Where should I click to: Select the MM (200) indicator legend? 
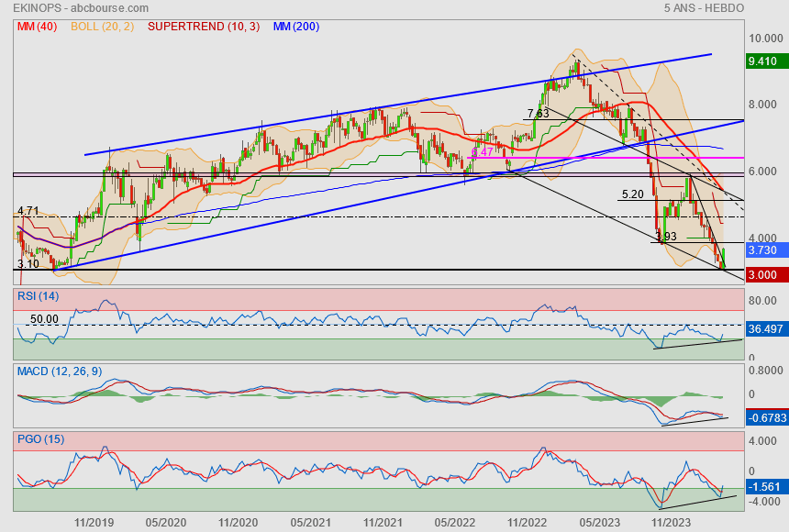pyautogui.click(x=296, y=27)
